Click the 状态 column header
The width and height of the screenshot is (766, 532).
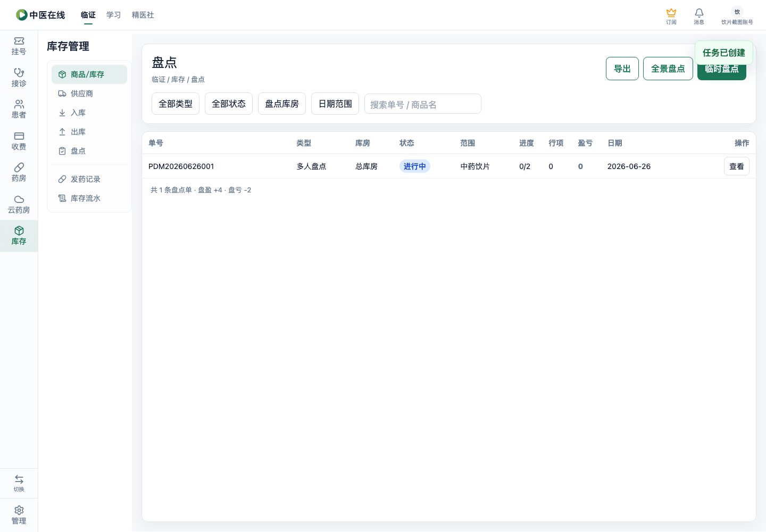pos(407,143)
